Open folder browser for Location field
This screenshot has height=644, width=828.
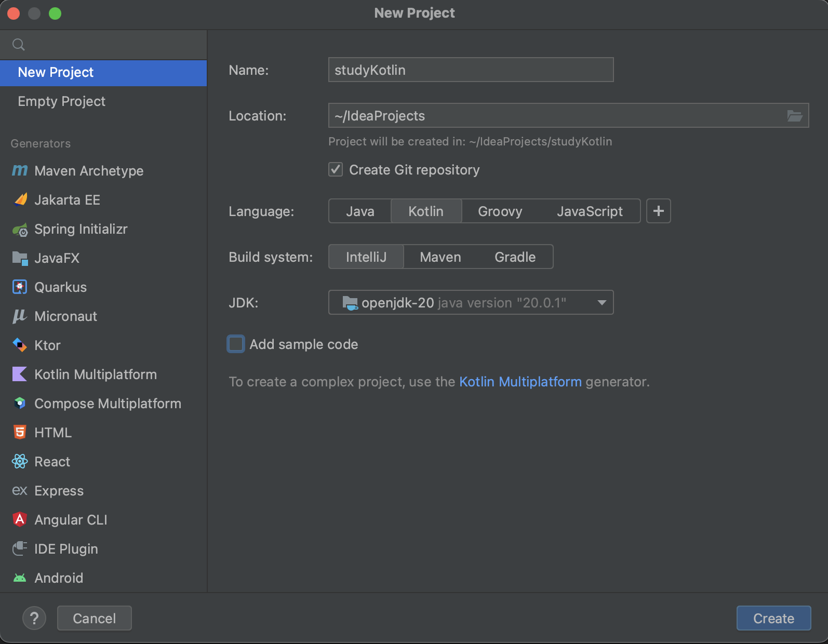tap(795, 116)
